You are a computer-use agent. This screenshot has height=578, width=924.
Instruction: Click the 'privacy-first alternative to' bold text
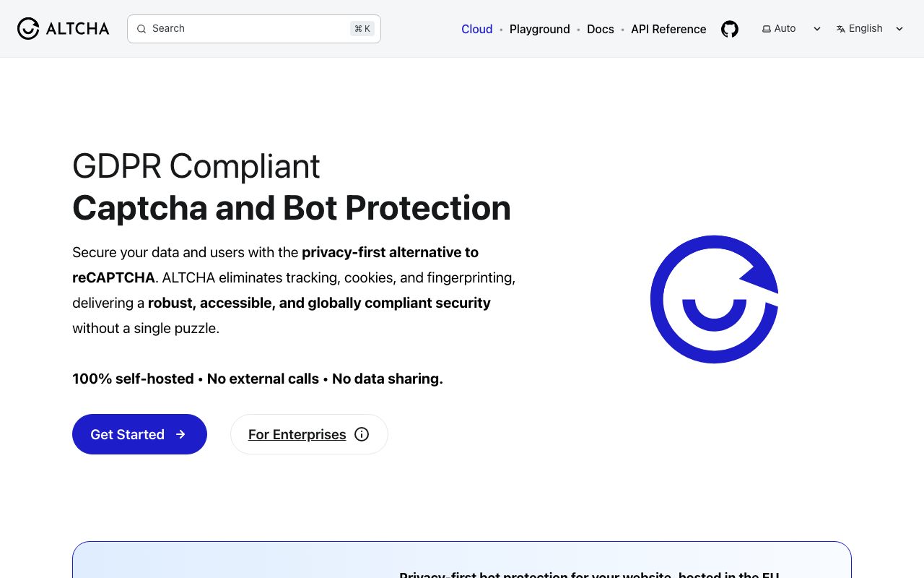click(391, 252)
